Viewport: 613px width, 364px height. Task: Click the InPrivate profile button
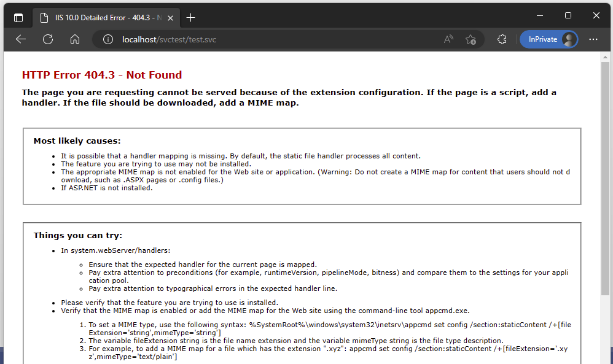click(549, 39)
